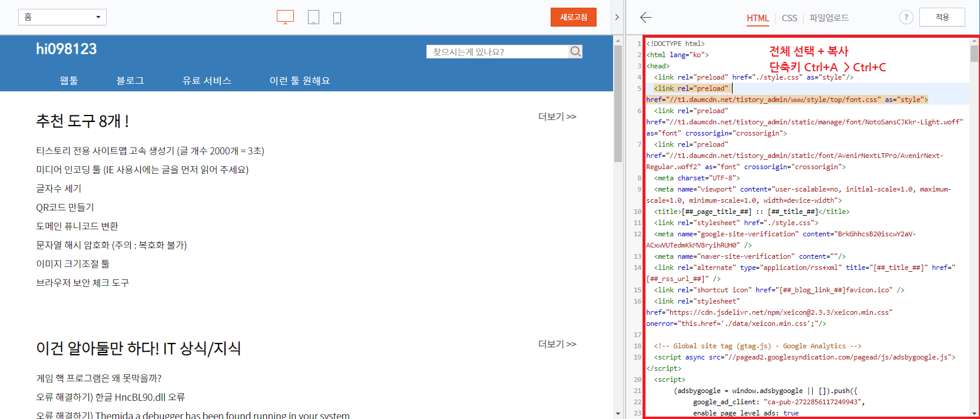Viewport: 980px width, 419px height.
Task: Open the 웹툴 menu item
Action: pyautogui.click(x=69, y=81)
